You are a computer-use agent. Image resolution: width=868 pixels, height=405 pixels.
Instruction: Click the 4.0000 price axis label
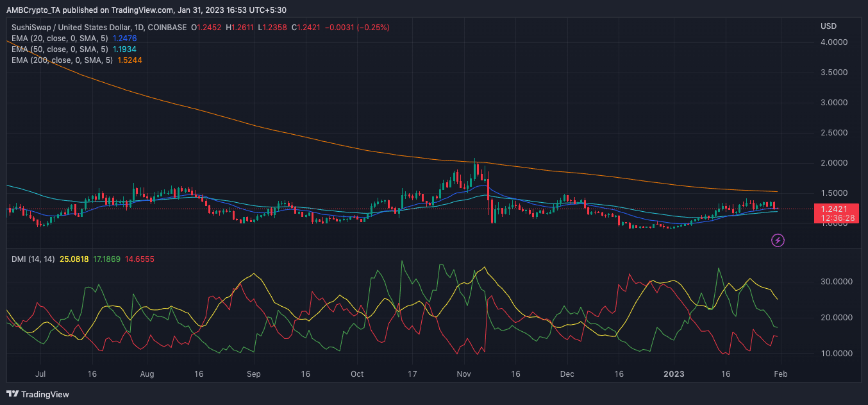tap(835, 42)
